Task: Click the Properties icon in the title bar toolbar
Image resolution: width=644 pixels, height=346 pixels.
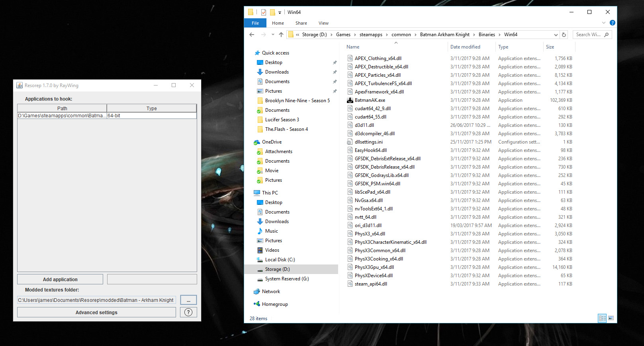Action: click(x=264, y=12)
